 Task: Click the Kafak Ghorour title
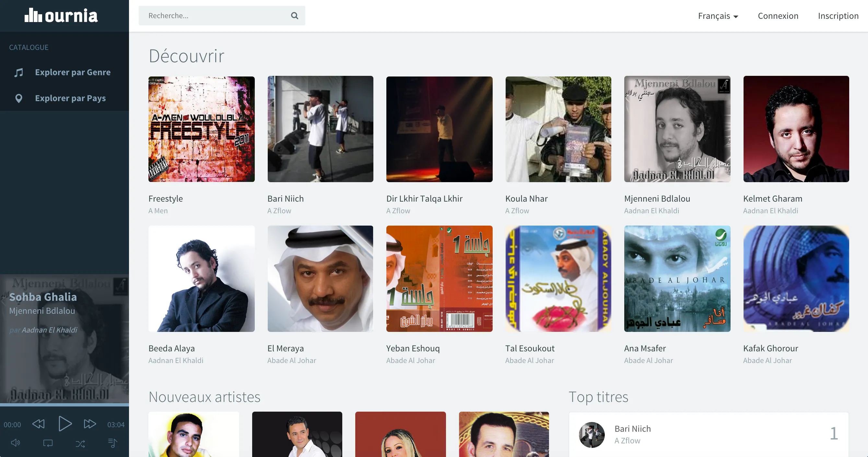click(771, 348)
